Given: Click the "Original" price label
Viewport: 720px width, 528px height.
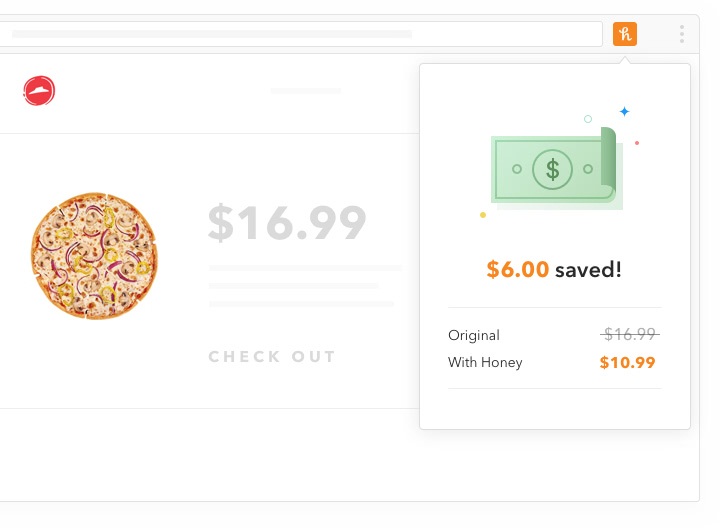Looking at the screenshot, I should pos(474,335).
